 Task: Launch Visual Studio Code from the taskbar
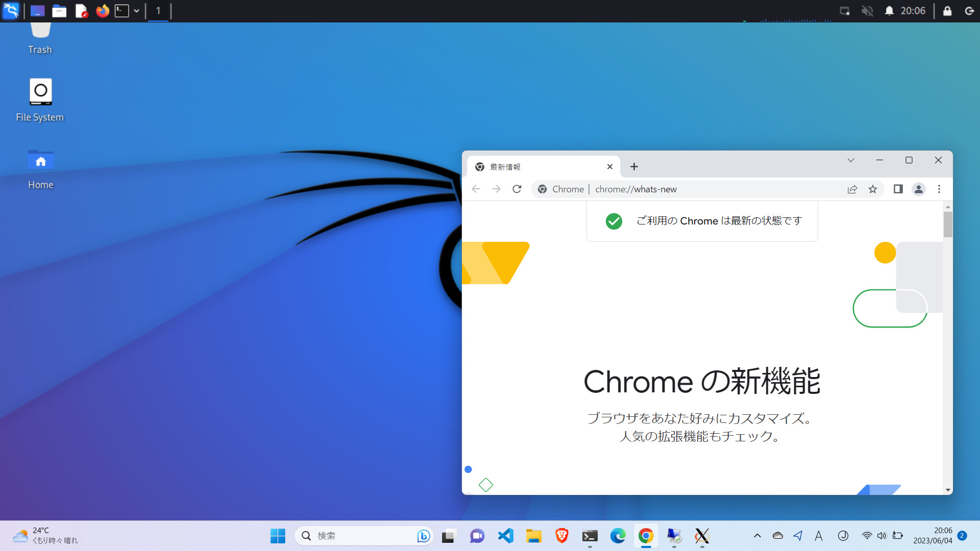pos(505,536)
